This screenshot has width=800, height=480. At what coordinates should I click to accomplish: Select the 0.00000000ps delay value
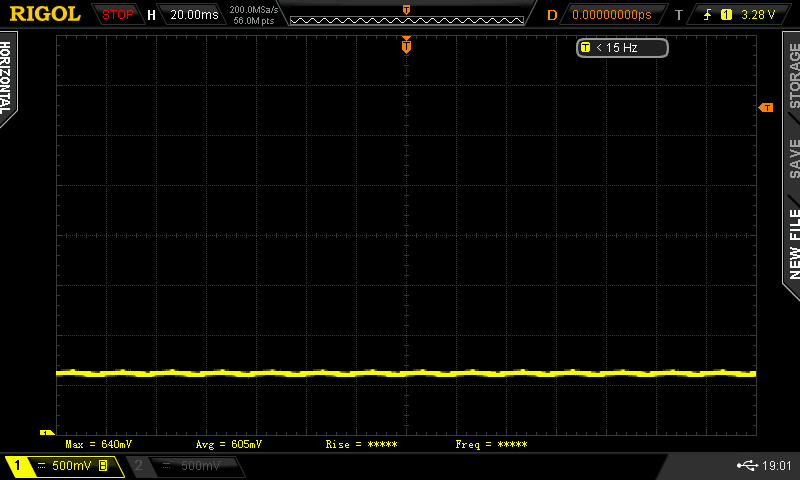coord(612,15)
